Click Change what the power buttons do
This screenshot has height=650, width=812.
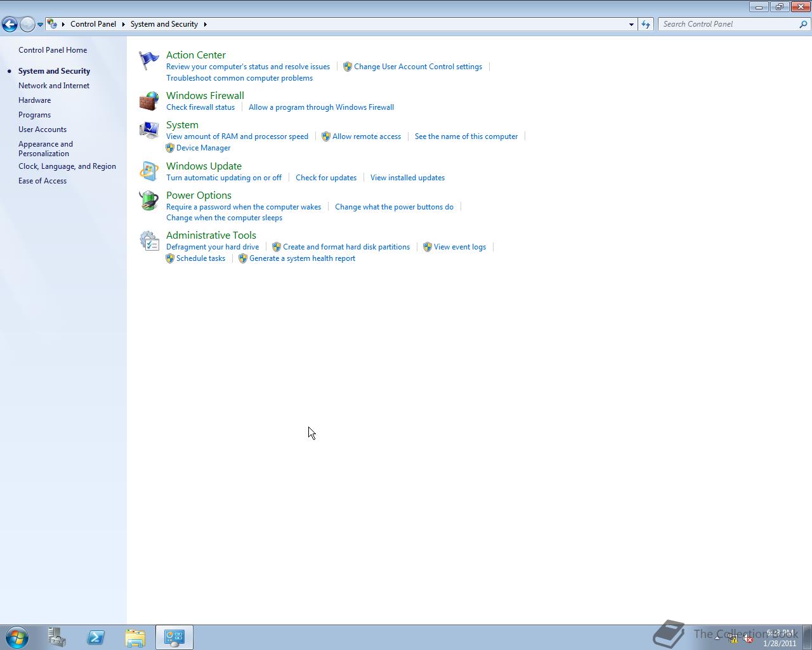click(394, 207)
